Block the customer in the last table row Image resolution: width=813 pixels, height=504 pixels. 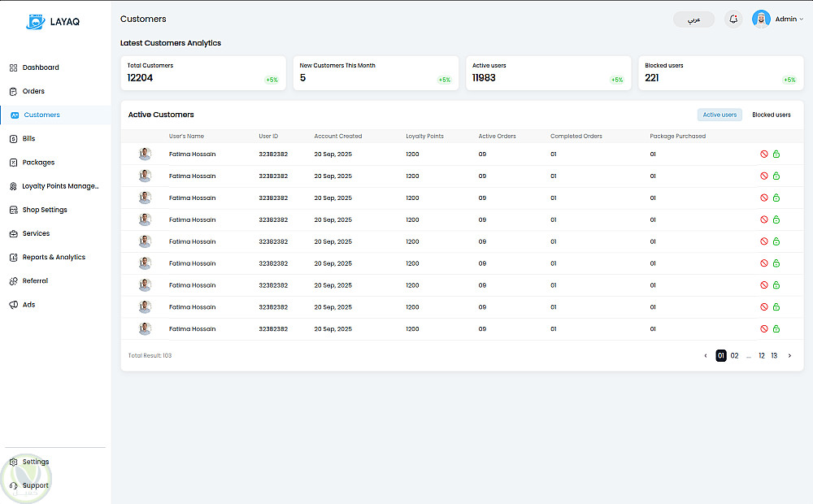coord(763,328)
